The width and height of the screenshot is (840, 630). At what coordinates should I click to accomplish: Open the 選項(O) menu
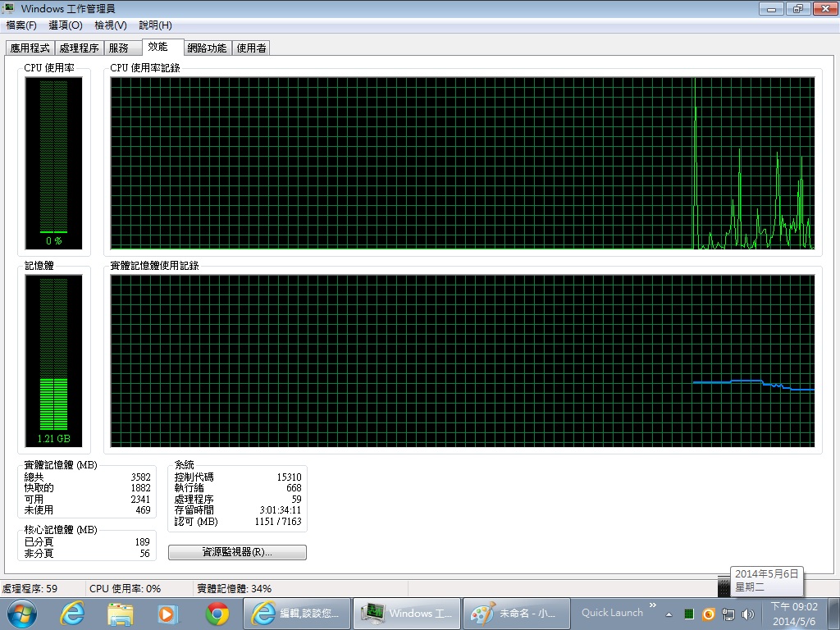tap(66, 25)
